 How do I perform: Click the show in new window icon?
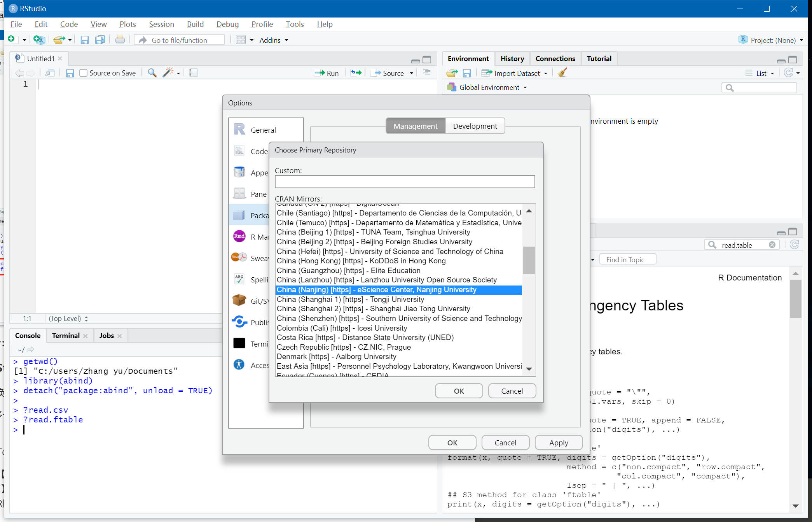pyautogui.click(x=50, y=73)
